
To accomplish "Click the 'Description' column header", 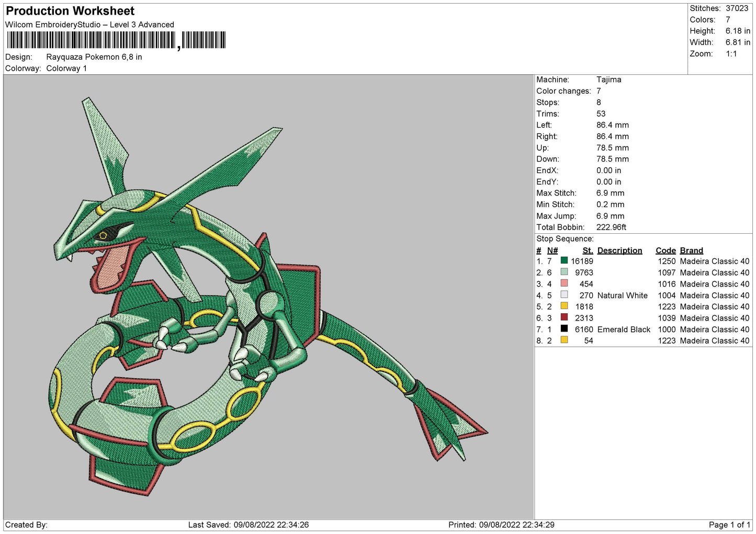I will pyautogui.click(x=619, y=251).
